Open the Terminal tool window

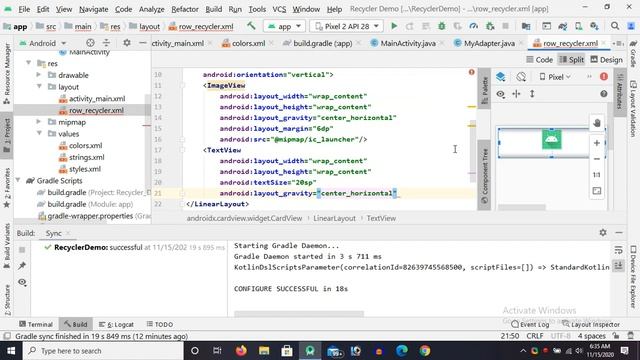point(36,324)
